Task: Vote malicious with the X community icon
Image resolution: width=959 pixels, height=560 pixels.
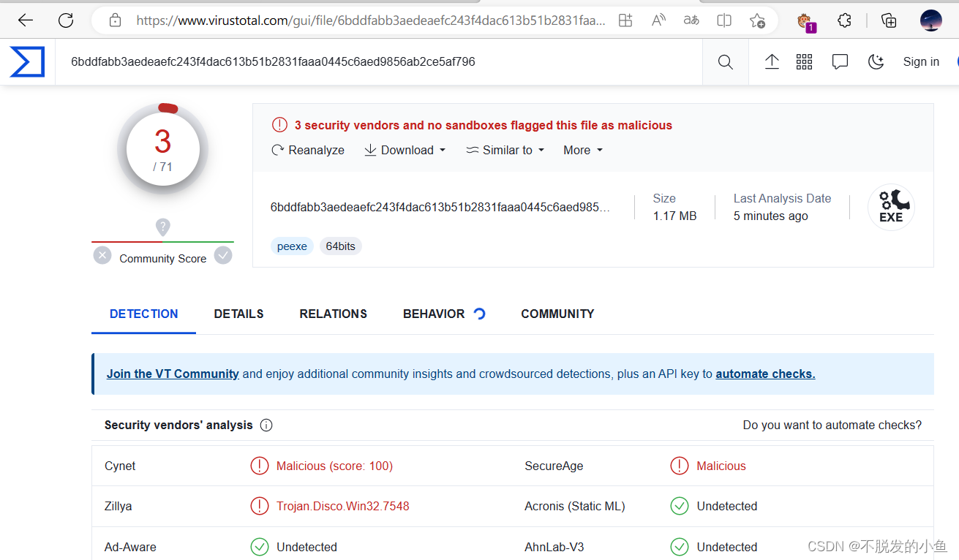Action: [x=102, y=256]
